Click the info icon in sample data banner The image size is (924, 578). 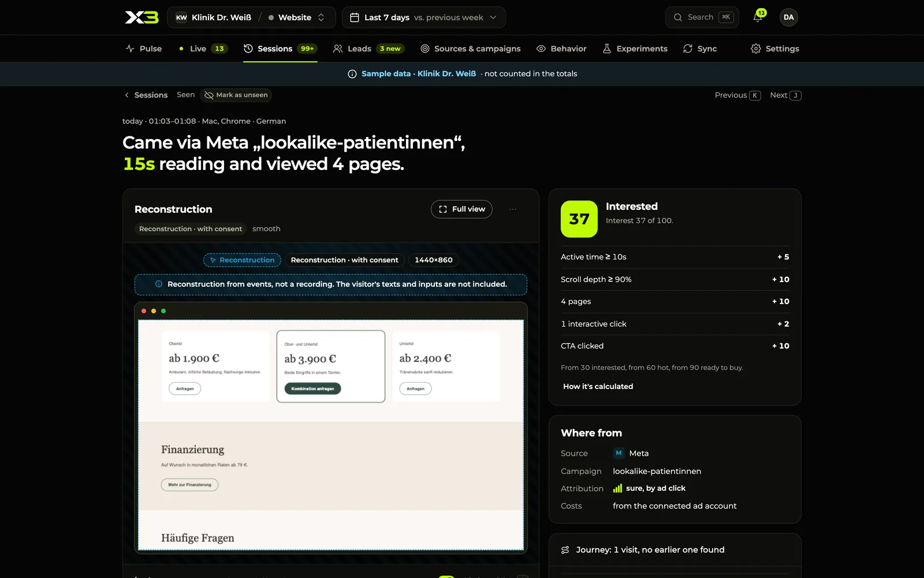(352, 74)
